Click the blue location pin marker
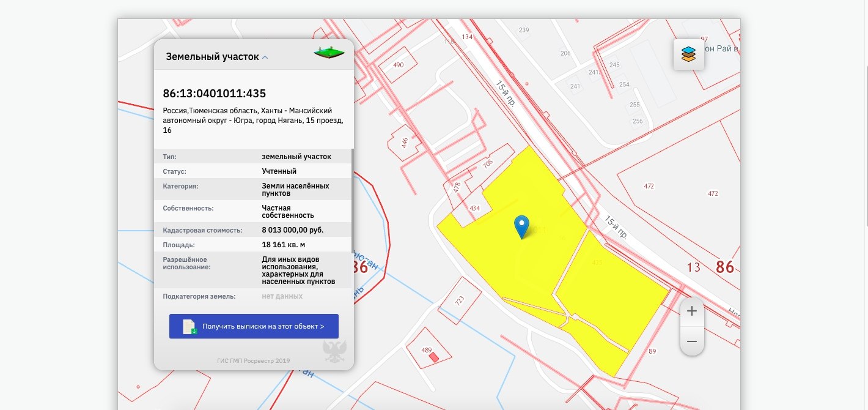This screenshot has width=868, height=410. pyautogui.click(x=521, y=227)
